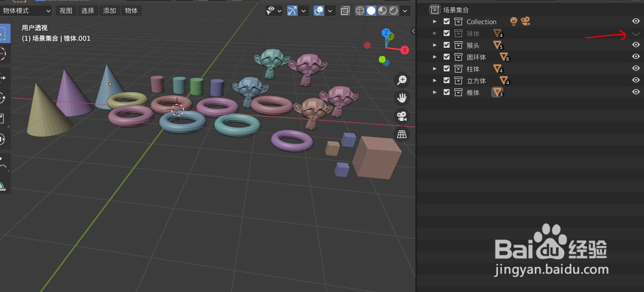Uncheck the 椎体 collection checkbox
Viewport: 644px width, 292px height.
pos(447,92)
